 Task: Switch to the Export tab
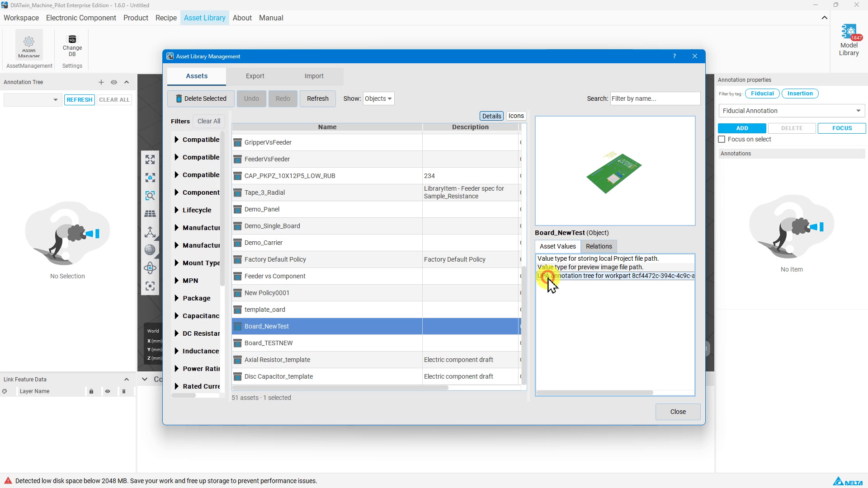(x=255, y=76)
